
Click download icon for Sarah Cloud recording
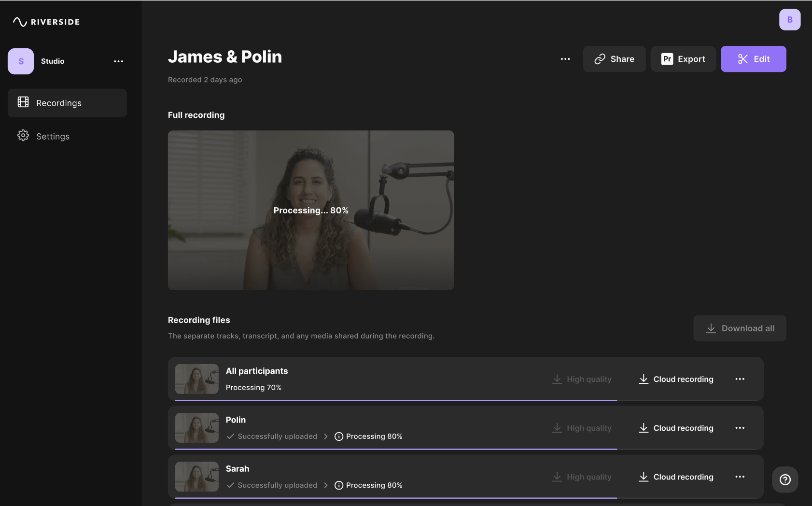coord(644,477)
